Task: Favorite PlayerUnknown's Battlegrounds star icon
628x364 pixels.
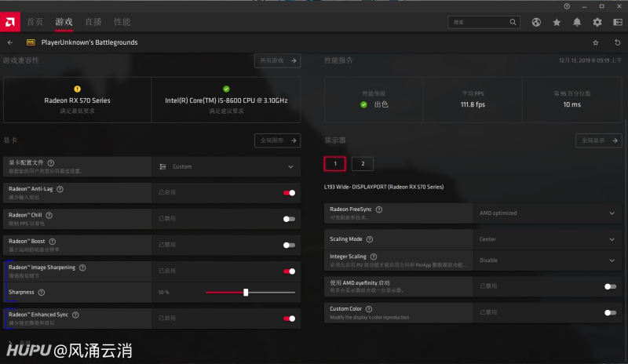Action: click(x=596, y=42)
